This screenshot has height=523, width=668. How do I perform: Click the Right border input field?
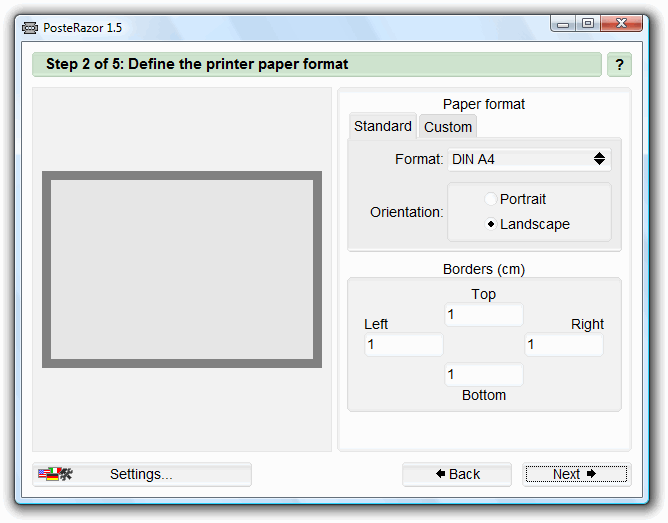point(564,345)
